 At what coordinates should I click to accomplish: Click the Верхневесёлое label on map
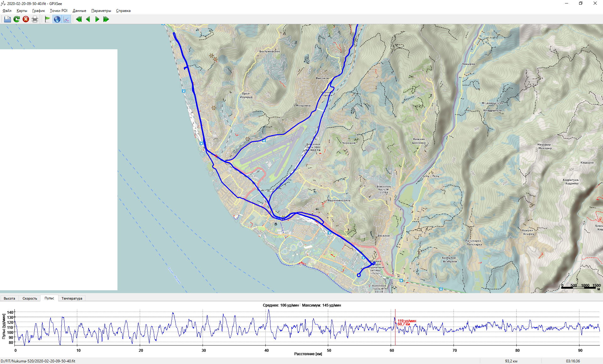(339, 200)
